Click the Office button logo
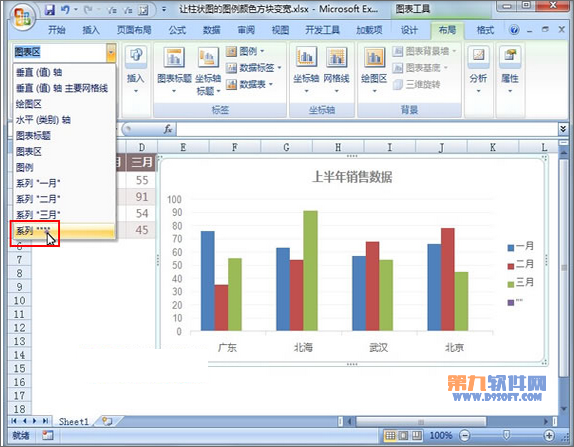Viewport: 574px width, 447px height. [x=22, y=16]
